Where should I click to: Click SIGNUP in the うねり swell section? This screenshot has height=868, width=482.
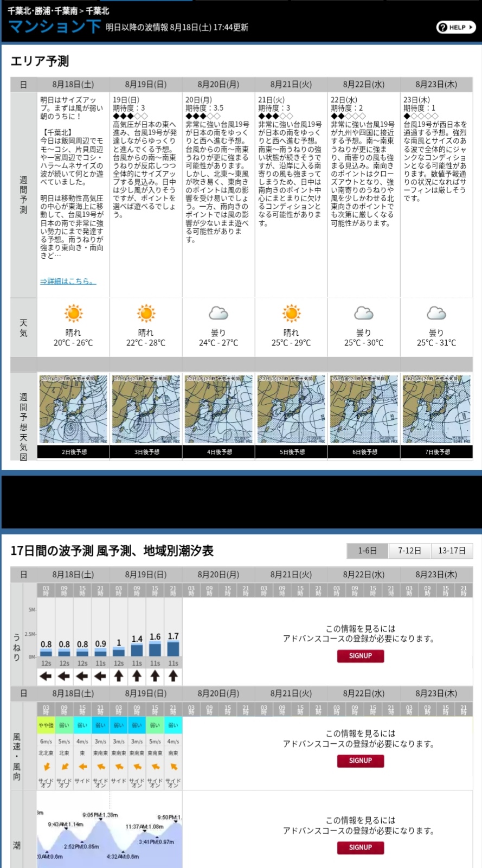pos(360,656)
